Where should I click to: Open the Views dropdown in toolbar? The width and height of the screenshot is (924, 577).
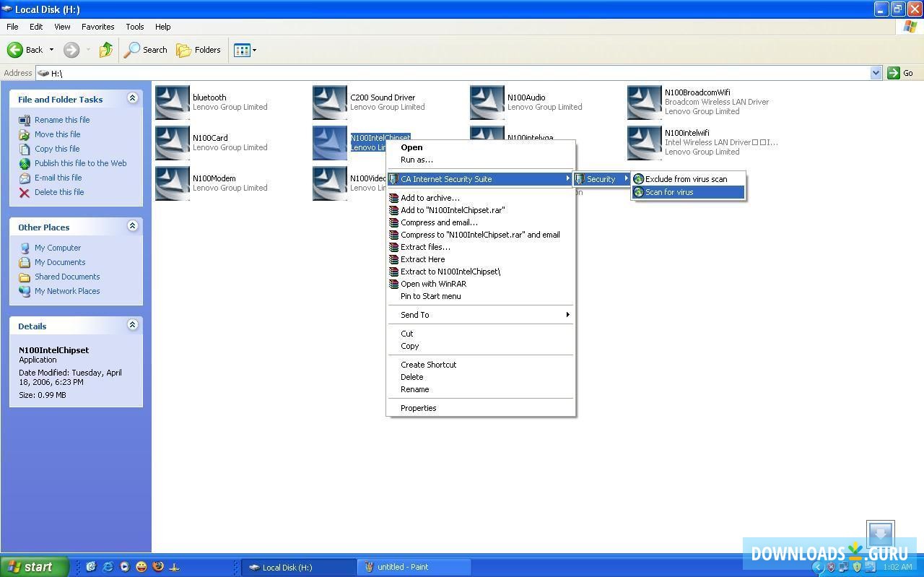click(245, 50)
